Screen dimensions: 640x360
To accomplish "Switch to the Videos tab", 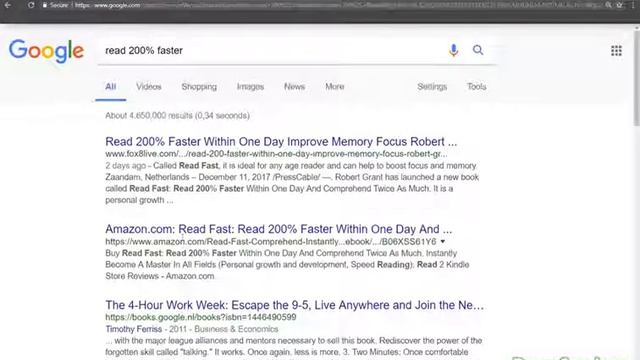I will [x=149, y=87].
